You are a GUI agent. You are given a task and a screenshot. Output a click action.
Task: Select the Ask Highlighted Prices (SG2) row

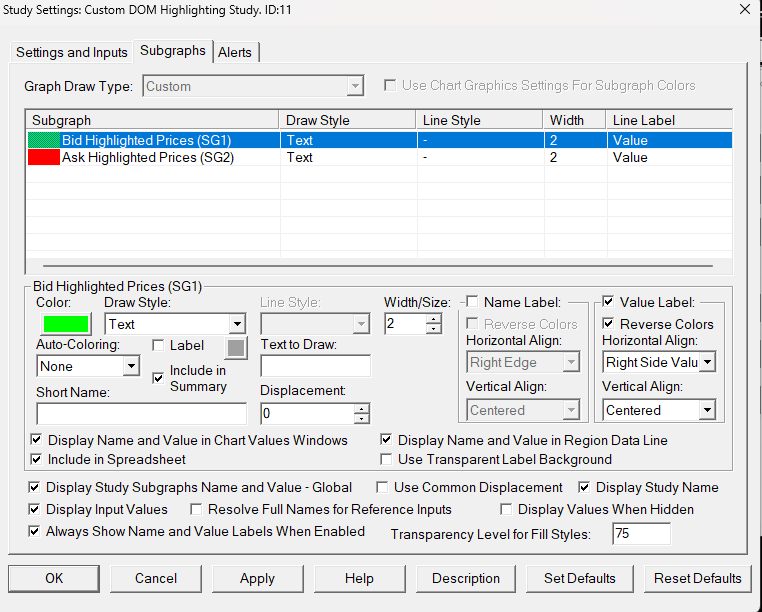tap(148, 157)
